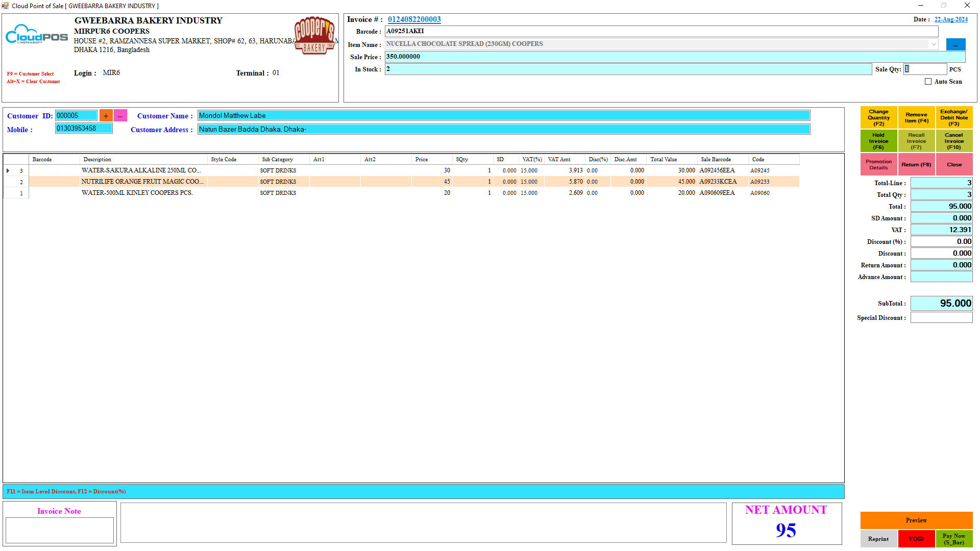Open the invoice number 0124082200003 link
Image resolution: width=980 pixels, height=551 pixels.
coord(414,19)
